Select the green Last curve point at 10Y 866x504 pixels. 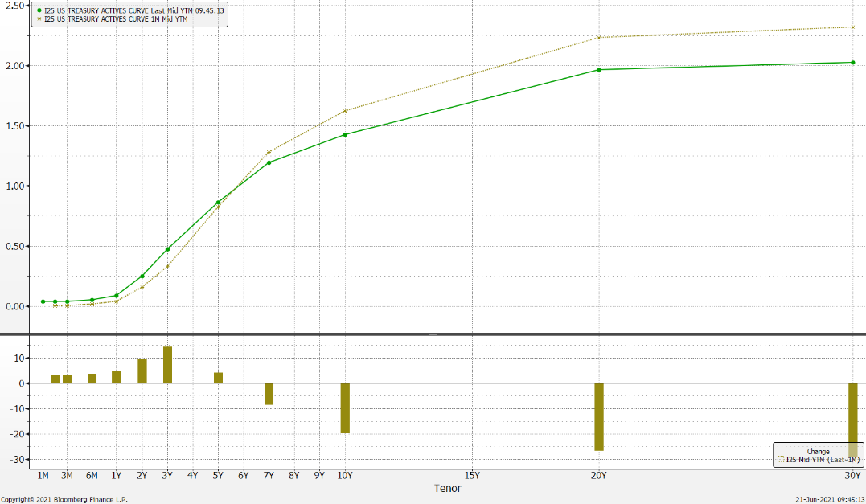[345, 134]
